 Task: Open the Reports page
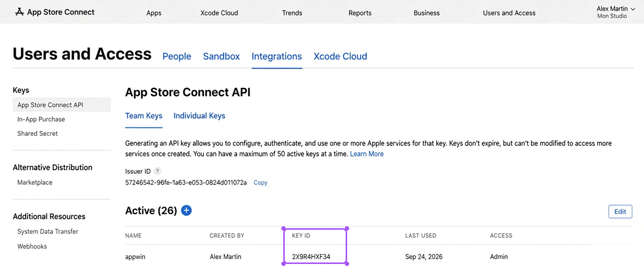click(360, 13)
